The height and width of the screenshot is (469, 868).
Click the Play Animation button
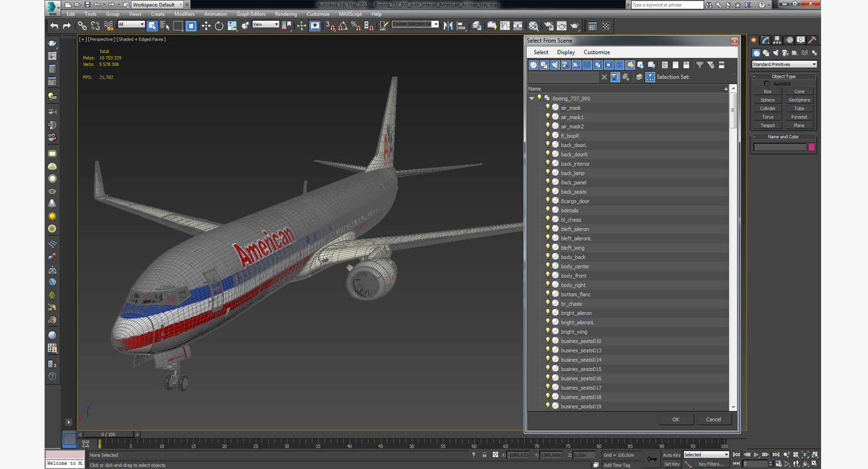[x=757, y=454]
